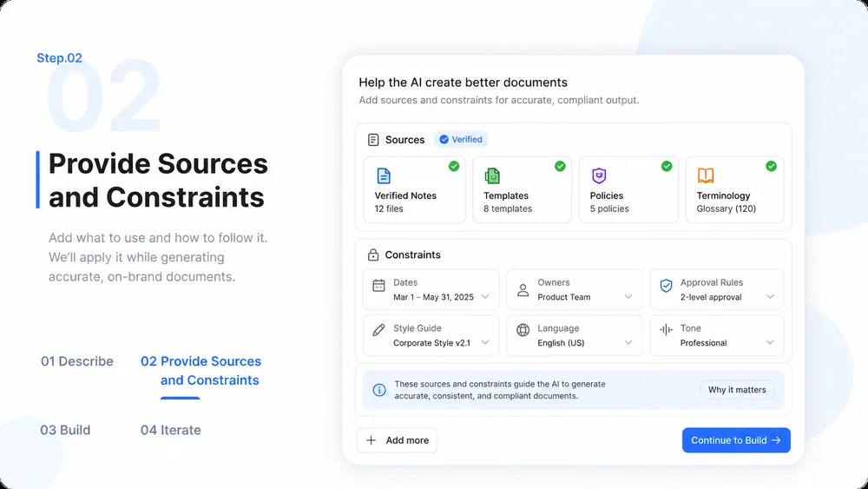Click the 'Professional' tone value
This screenshot has width=868, height=489.
tap(704, 343)
